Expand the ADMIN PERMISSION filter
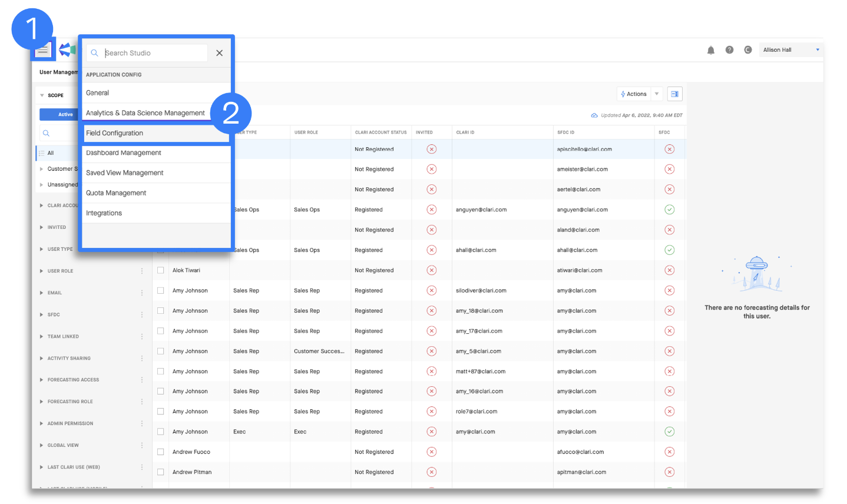 click(41, 423)
